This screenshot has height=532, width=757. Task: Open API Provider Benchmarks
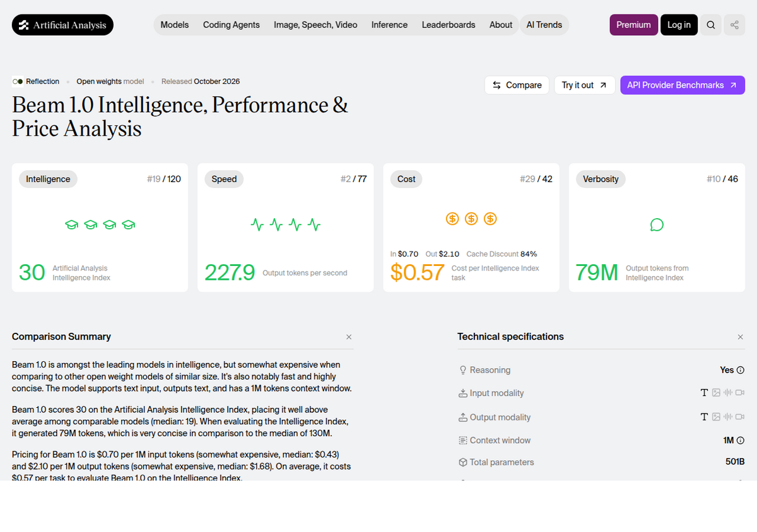683,85
